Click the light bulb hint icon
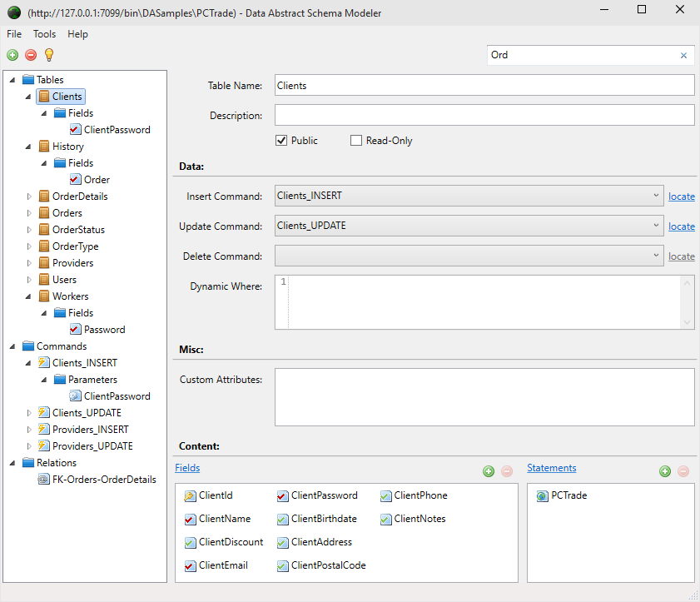The width and height of the screenshot is (700, 602). coord(49,55)
